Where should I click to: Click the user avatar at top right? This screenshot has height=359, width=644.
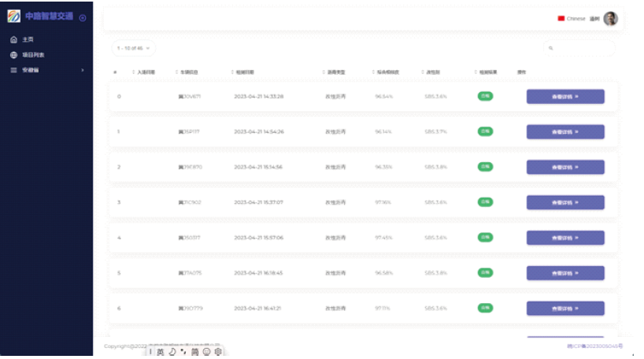610,19
